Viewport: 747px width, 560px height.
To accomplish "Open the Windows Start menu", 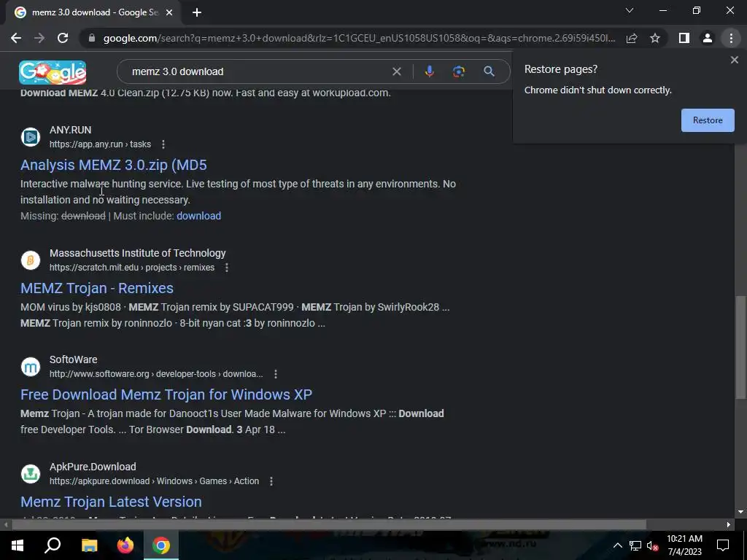I will [18, 545].
